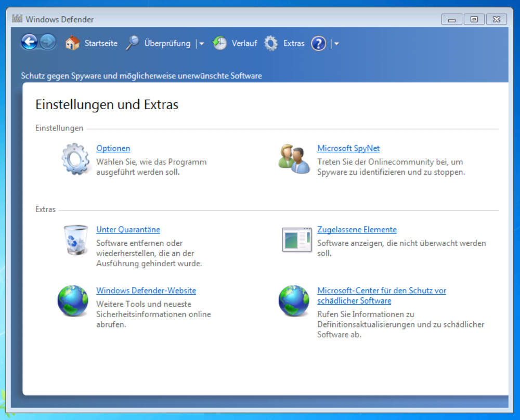This screenshot has height=420, width=520.
Task: Click the Unter Quarantäne recycle bin icon
Action: (x=75, y=241)
